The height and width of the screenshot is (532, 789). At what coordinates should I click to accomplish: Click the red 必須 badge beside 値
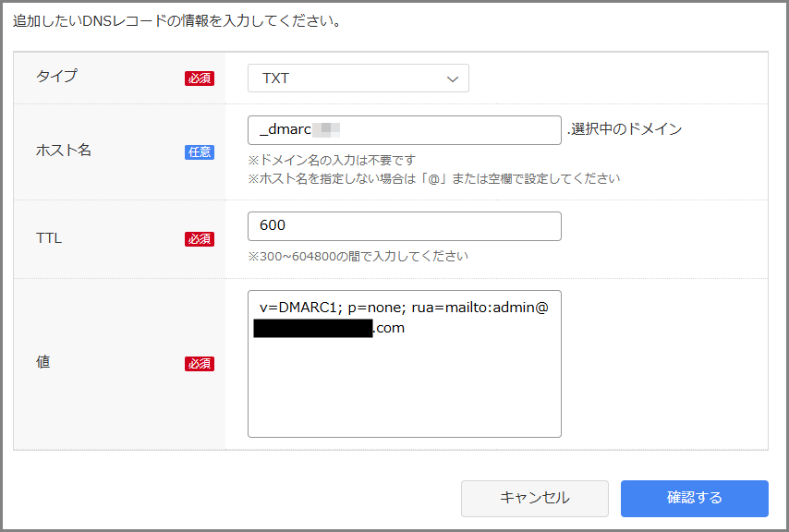pyautogui.click(x=199, y=364)
